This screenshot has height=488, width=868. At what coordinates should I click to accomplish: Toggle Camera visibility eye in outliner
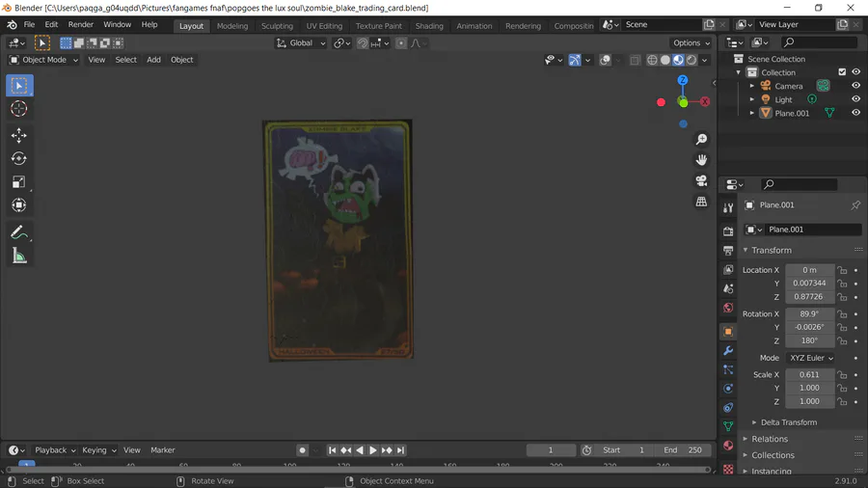click(x=855, y=86)
